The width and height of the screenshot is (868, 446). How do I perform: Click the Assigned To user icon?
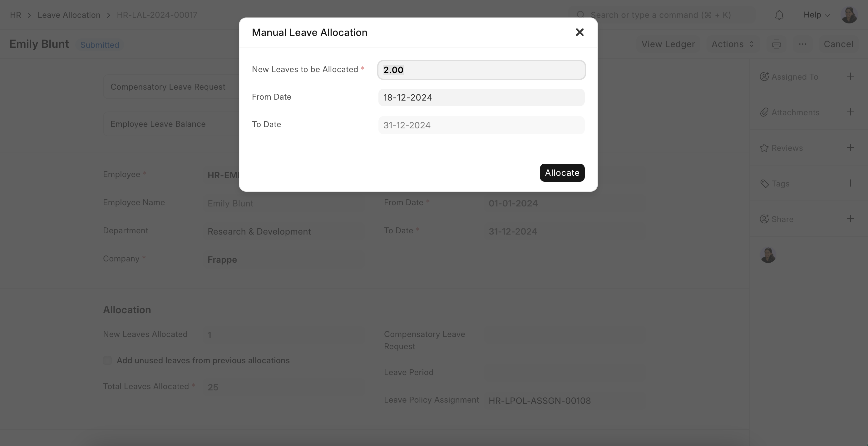click(x=764, y=77)
